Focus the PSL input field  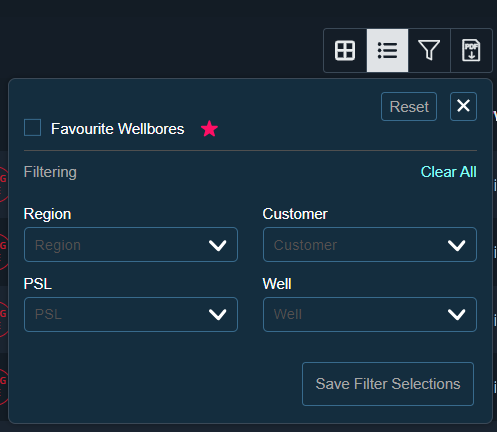[131, 314]
